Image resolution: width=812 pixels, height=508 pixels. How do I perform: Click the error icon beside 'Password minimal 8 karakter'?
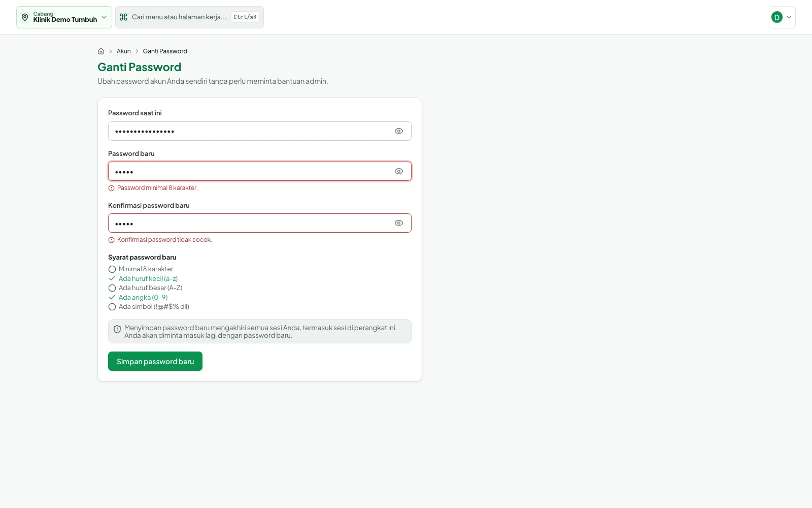tap(112, 188)
